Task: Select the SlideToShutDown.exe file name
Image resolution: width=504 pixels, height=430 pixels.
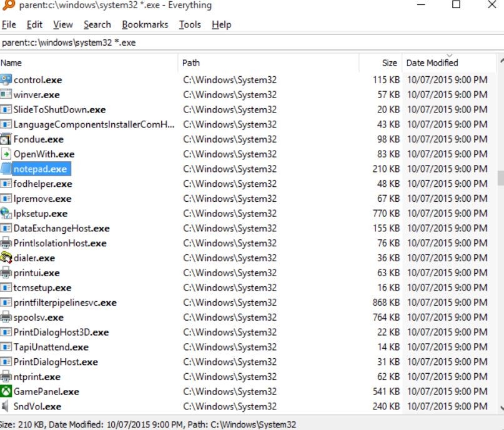Action: coord(59,109)
